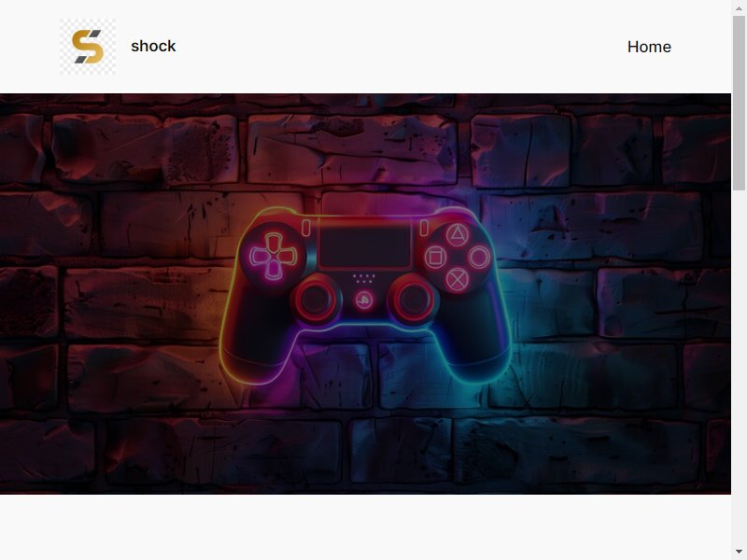Viewport: 747px width, 560px height.
Task: Click the gold S logo icon
Action: coord(88,47)
